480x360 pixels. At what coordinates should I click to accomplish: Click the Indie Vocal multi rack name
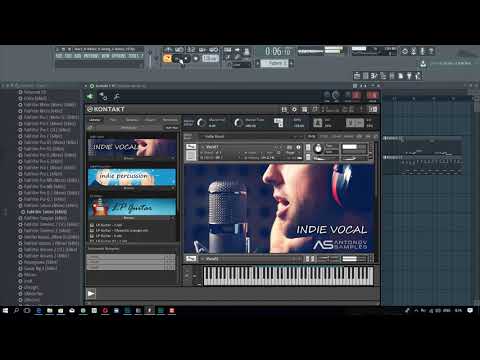click(x=215, y=136)
